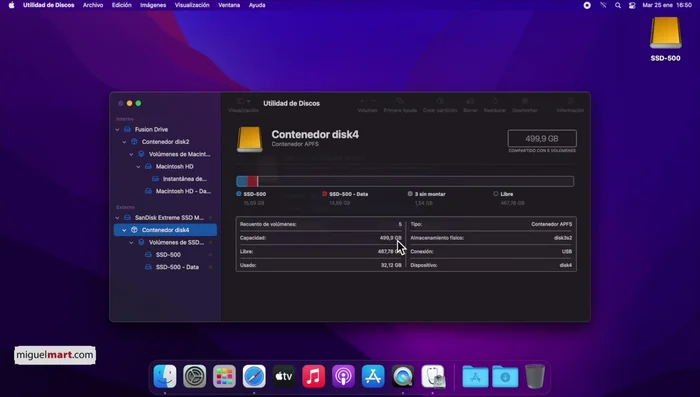Image resolution: width=700 pixels, height=397 pixels.
Task: Click the 499,9 GB capacity box in header
Action: pos(542,138)
